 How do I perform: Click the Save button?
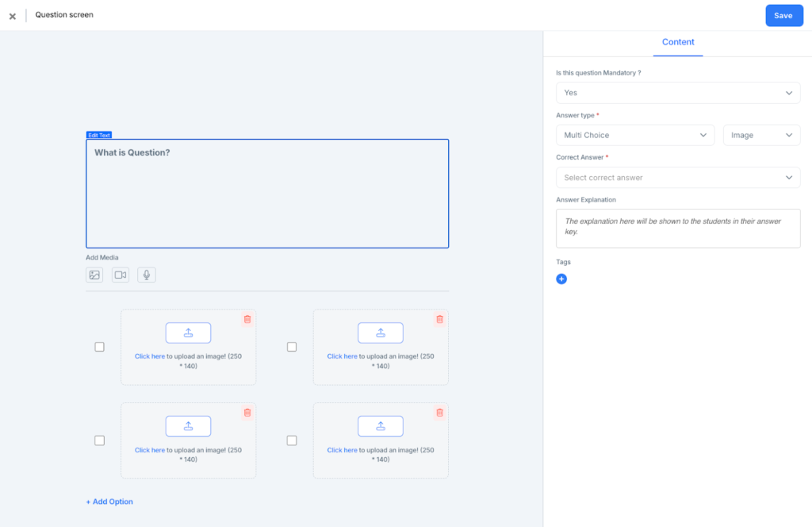coord(783,15)
